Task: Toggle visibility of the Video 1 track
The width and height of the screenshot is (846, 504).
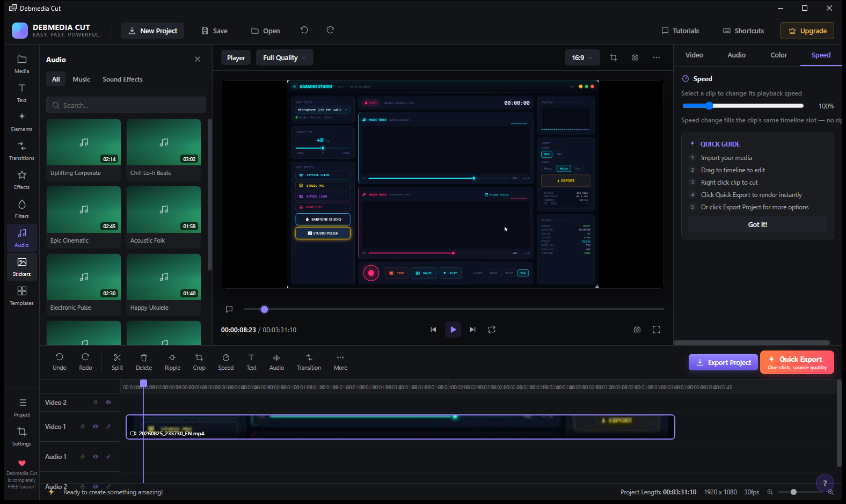Action: tap(96, 427)
